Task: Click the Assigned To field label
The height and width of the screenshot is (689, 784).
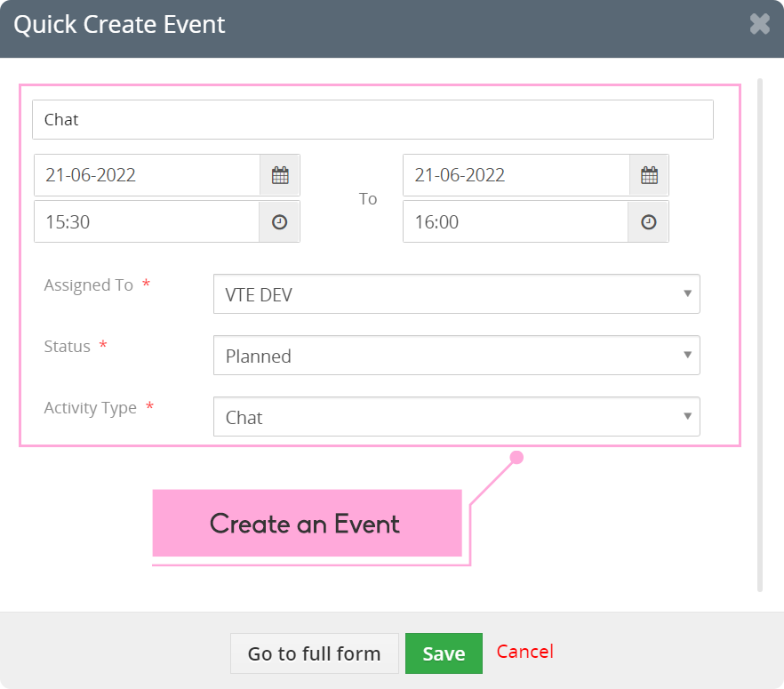Action: click(89, 285)
